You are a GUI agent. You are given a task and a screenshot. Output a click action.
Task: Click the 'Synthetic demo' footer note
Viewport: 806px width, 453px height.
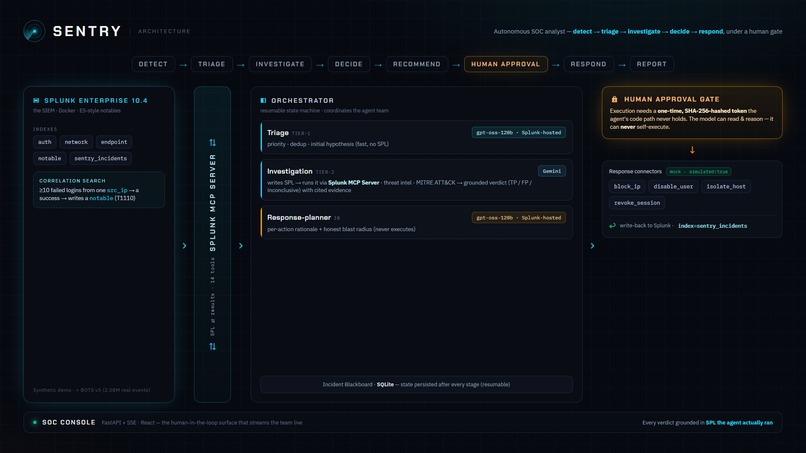[91, 390]
